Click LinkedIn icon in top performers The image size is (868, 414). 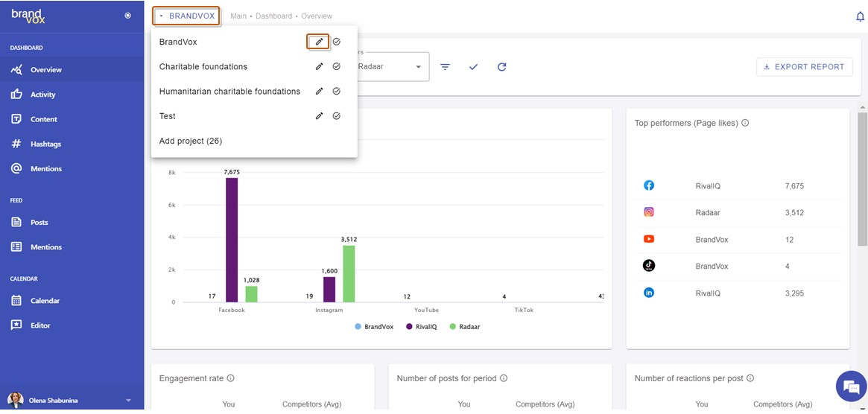[x=649, y=293]
